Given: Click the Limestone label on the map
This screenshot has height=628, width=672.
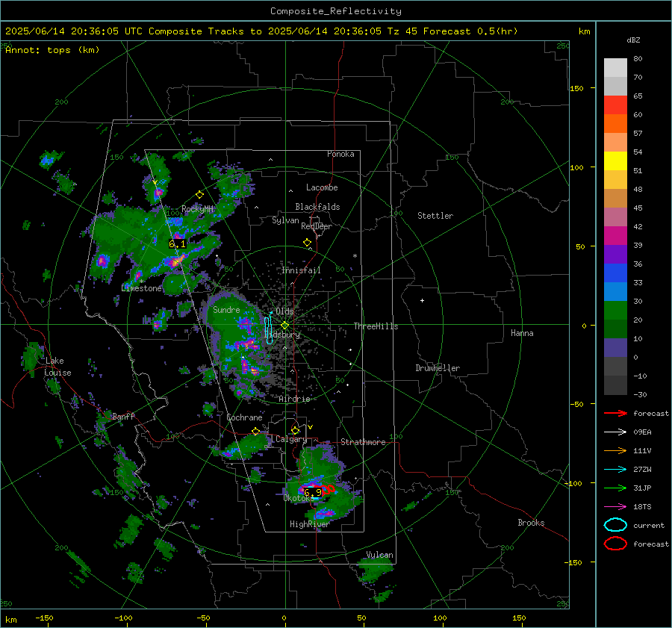Looking at the screenshot, I should pos(141,288).
